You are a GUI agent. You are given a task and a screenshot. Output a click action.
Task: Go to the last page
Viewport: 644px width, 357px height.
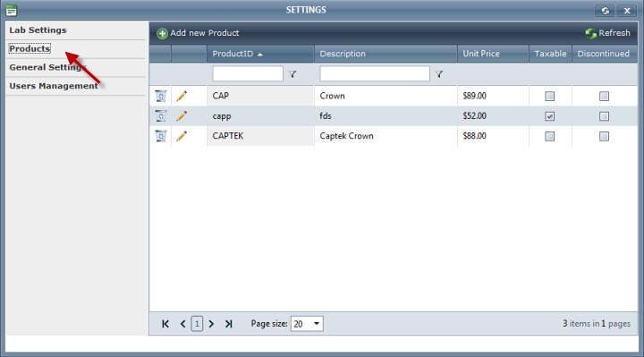pos(228,324)
